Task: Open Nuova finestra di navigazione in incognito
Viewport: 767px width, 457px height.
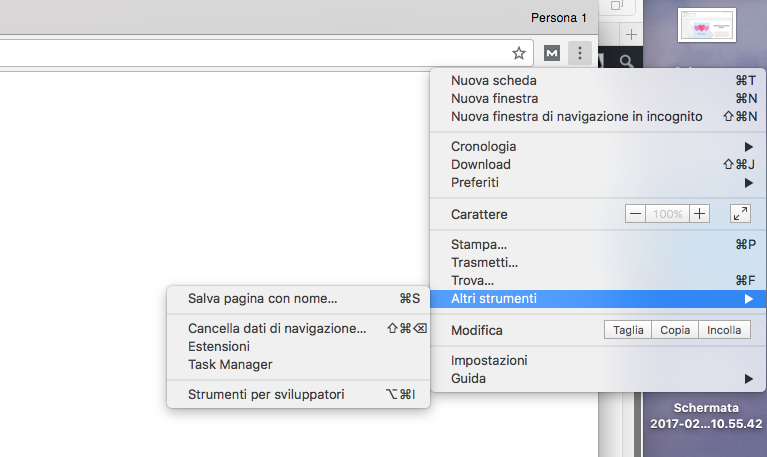Action: (576, 117)
